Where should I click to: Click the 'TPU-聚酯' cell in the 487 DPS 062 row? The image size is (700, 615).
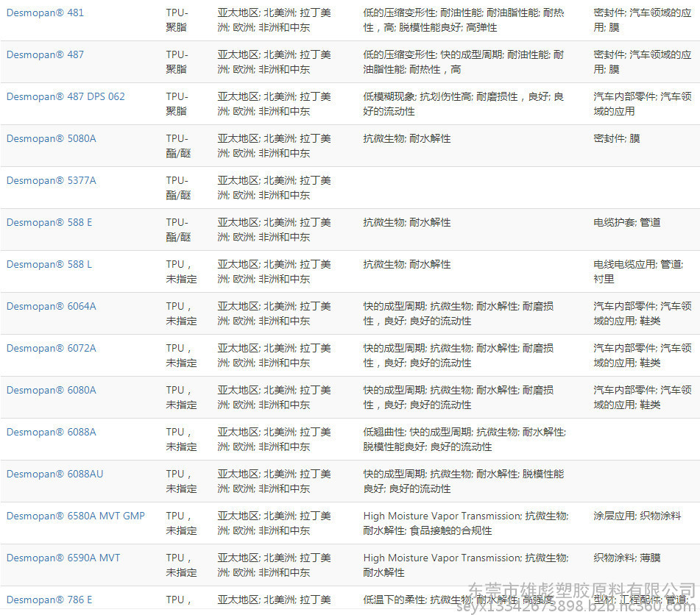tap(177, 104)
